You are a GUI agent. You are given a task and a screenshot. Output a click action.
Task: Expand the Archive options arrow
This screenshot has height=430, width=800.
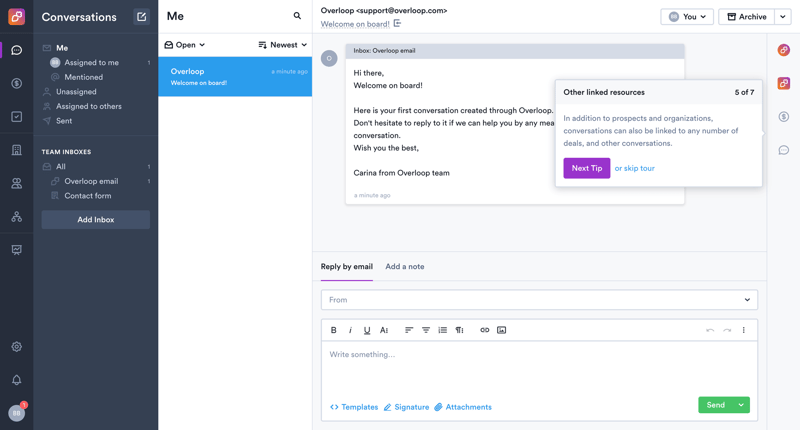pos(783,16)
